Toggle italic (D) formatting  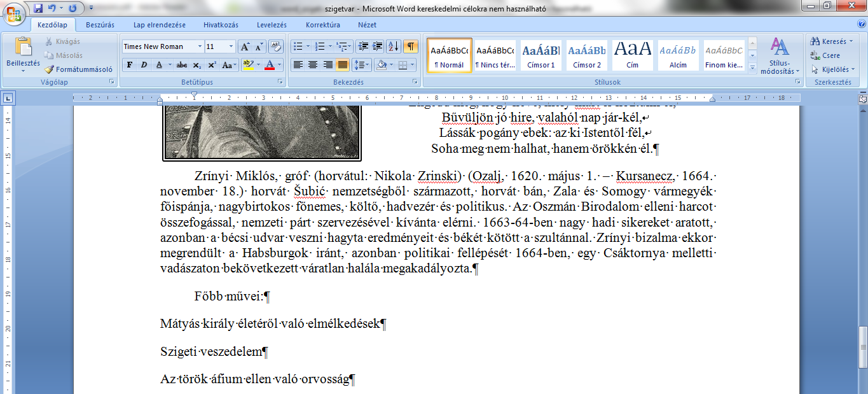click(144, 65)
